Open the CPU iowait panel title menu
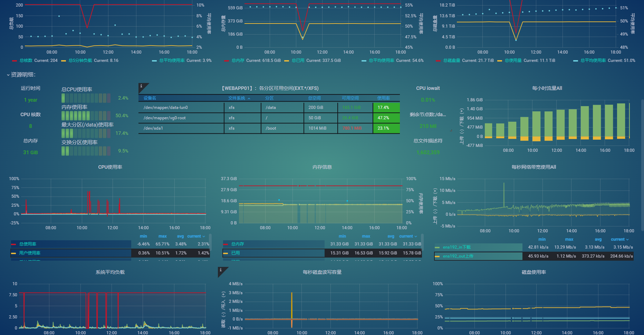Screen dimensions: 644x335 [x=428, y=89]
